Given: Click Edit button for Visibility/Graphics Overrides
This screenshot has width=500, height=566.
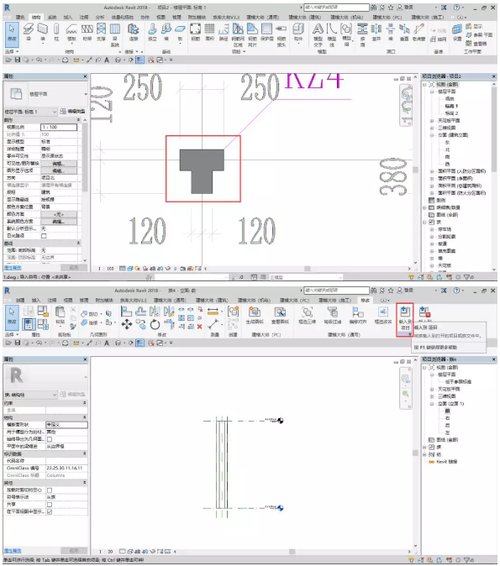Looking at the screenshot, I should coord(58,164).
